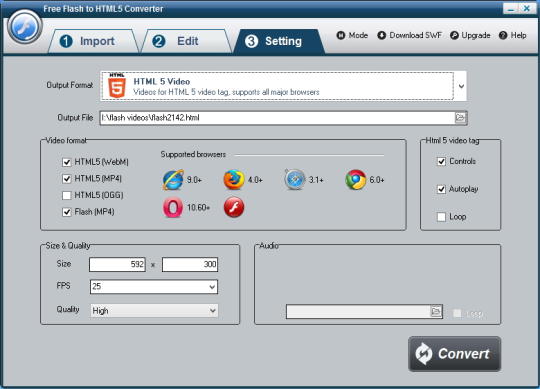Open the Download SWF menu
Image resolution: width=540 pixels, height=389 pixels.
(x=409, y=35)
